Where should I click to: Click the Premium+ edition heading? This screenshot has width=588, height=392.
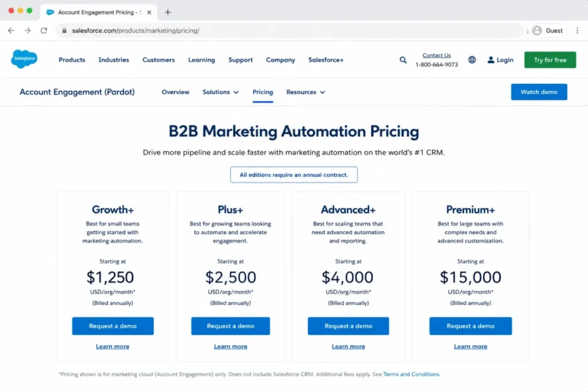[x=471, y=210]
